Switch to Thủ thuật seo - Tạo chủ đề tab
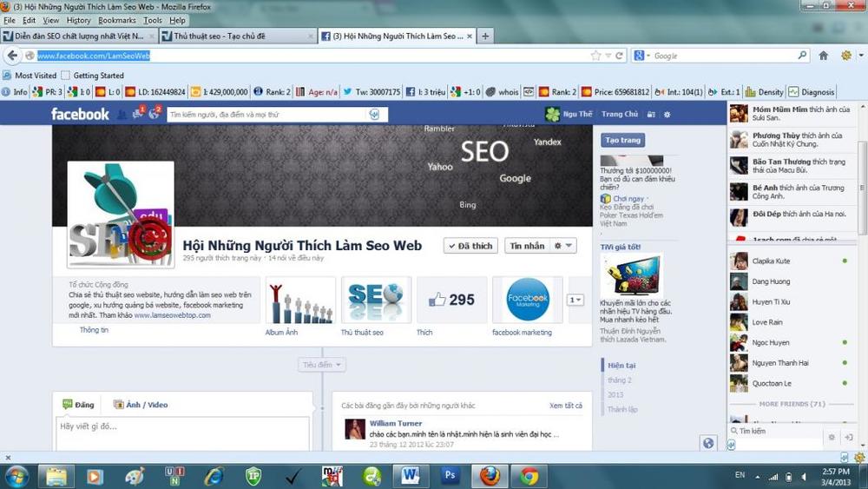The height and width of the screenshot is (489, 868). 238,36
